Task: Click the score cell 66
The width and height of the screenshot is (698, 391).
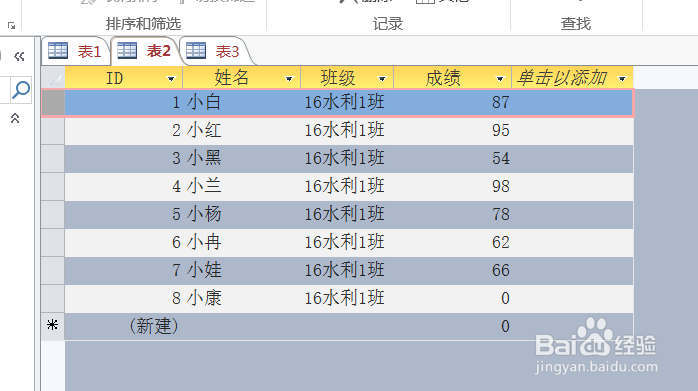Action: pyautogui.click(x=453, y=271)
